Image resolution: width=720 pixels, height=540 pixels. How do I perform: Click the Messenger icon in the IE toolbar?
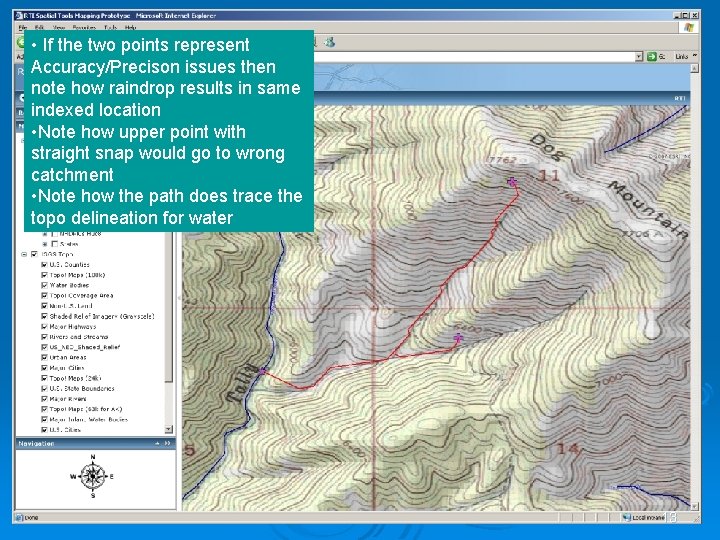[329, 43]
